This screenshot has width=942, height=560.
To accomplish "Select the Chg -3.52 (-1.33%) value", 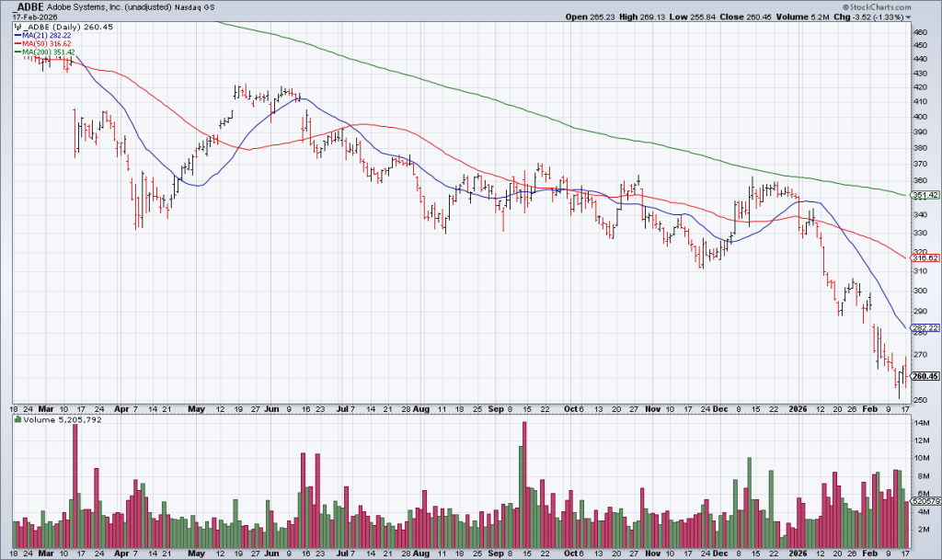I will coord(868,17).
